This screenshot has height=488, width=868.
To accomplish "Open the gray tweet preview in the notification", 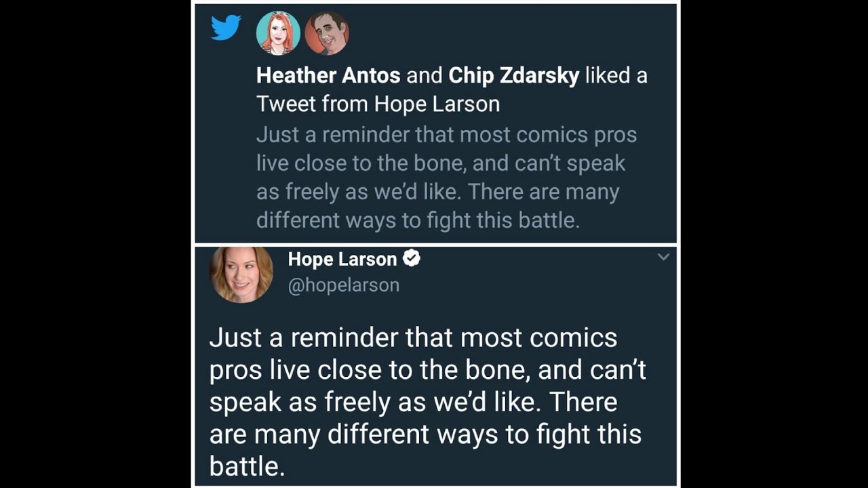I will point(446,178).
